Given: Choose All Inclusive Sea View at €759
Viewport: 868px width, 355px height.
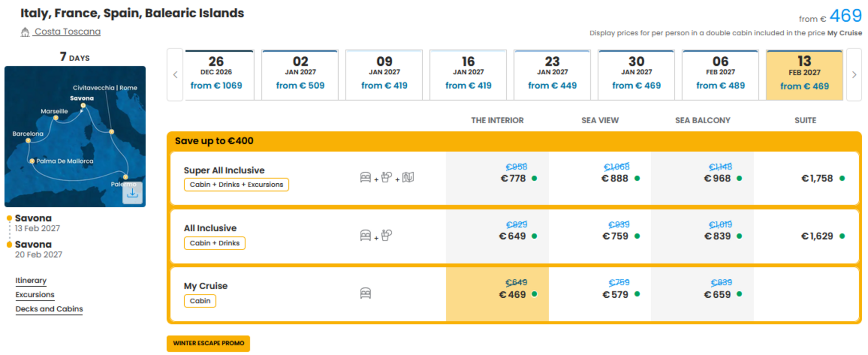Looking at the screenshot, I should click(x=600, y=236).
